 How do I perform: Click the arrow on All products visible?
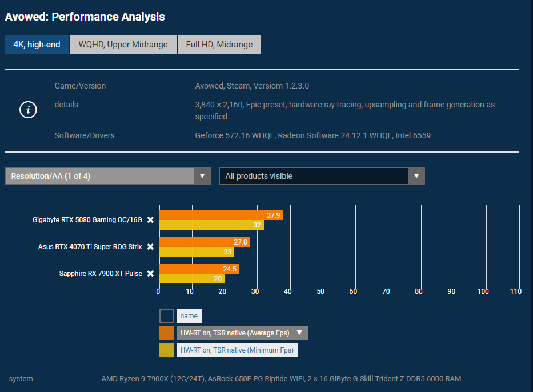[x=416, y=176]
